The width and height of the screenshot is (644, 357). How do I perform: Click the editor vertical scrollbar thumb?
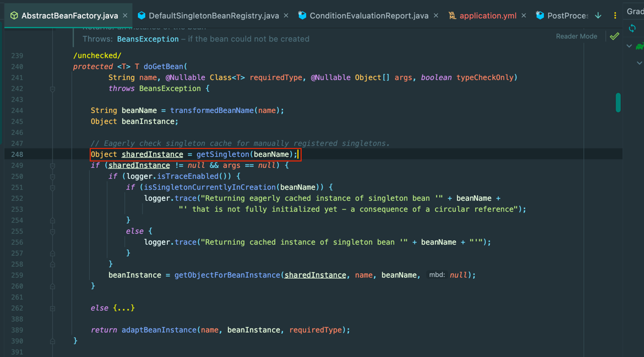618,103
